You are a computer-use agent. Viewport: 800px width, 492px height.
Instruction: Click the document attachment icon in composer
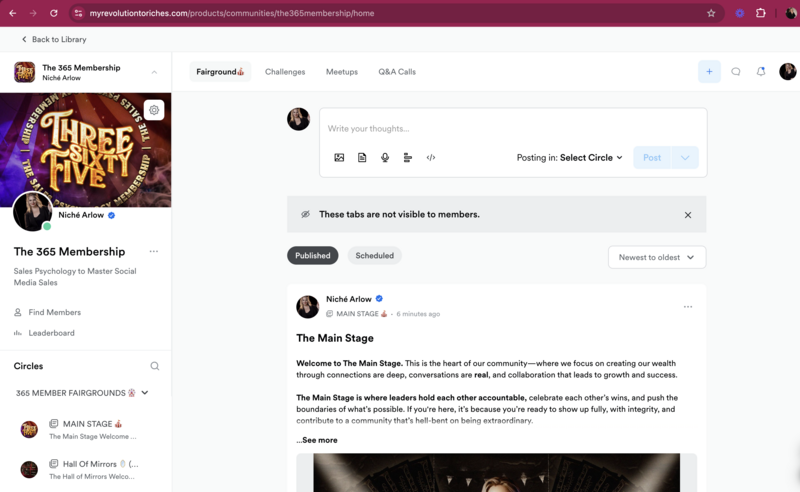pyautogui.click(x=362, y=158)
